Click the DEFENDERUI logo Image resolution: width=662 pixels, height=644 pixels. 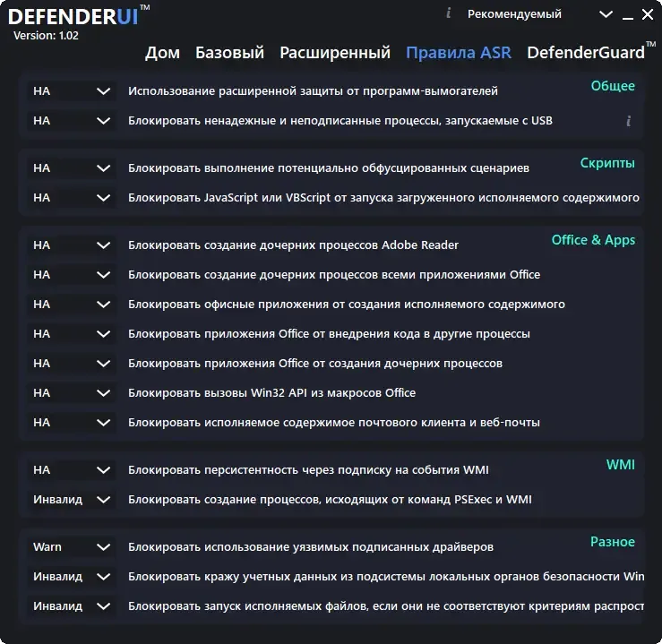pyautogui.click(x=78, y=16)
